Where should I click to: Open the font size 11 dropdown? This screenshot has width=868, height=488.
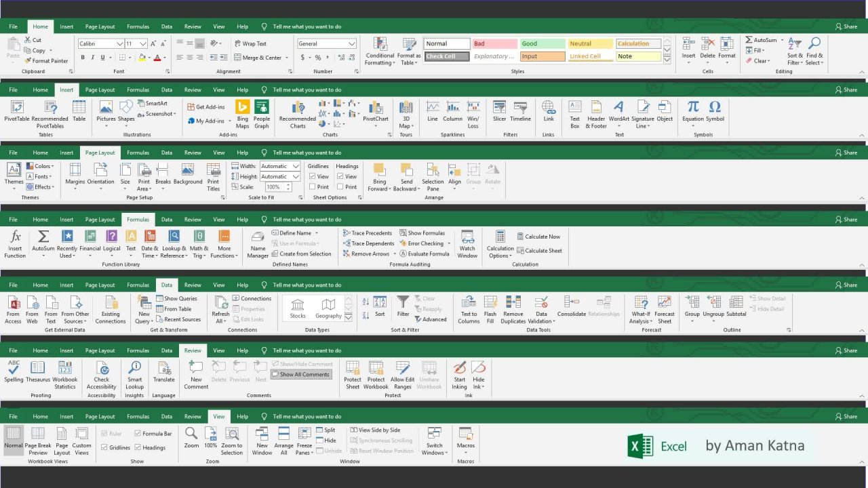tap(143, 43)
